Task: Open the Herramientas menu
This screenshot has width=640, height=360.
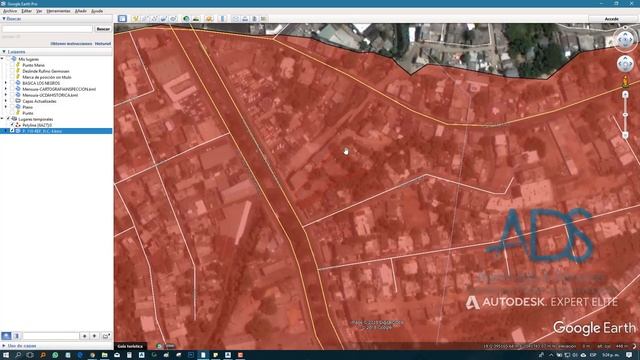Action: tap(58, 11)
